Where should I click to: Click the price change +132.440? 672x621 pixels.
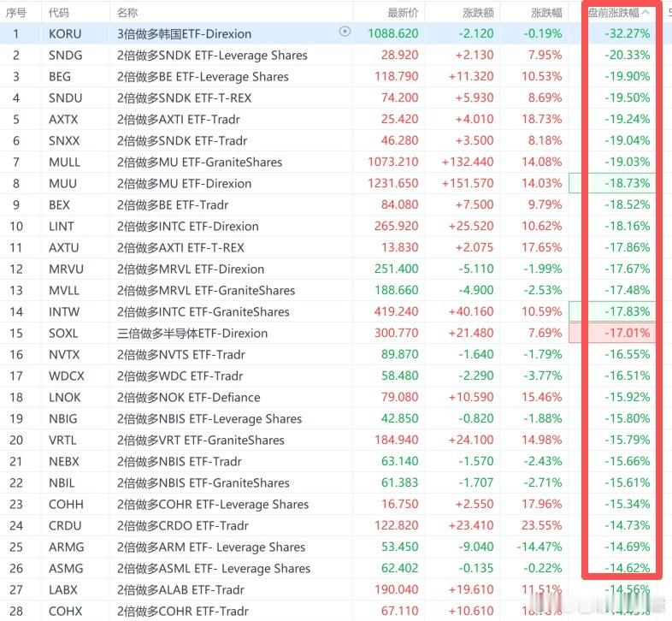[468, 163]
